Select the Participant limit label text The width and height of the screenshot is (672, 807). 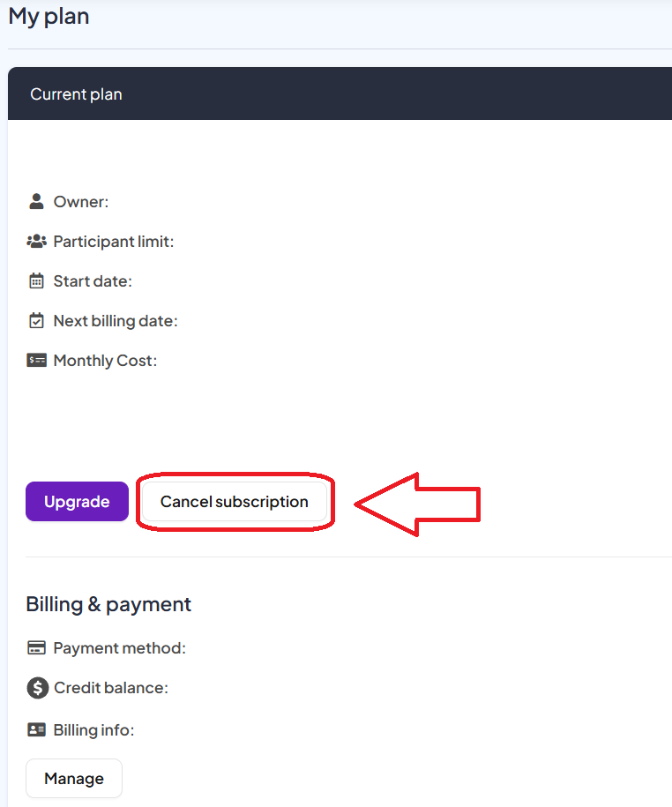click(114, 242)
